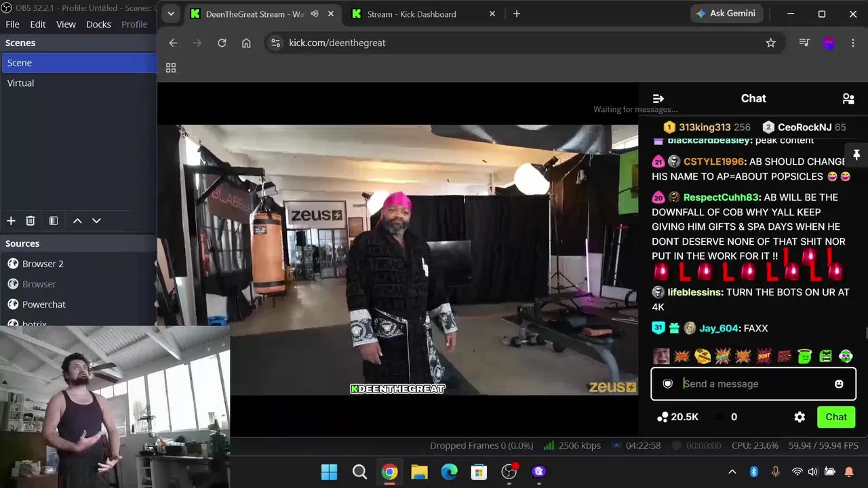Open the chat user list icon
The image size is (868, 488).
coord(848,98)
